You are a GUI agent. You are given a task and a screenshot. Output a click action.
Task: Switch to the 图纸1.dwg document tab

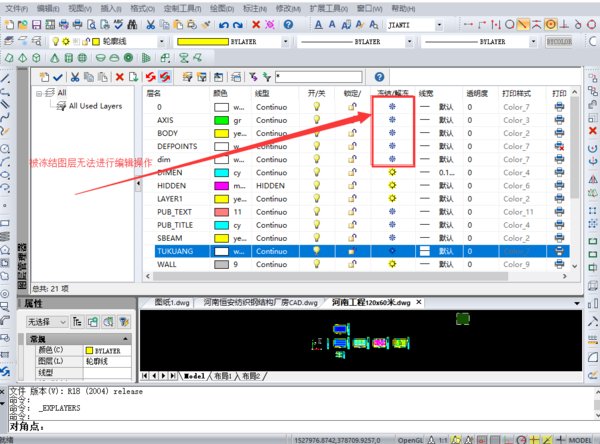(x=172, y=301)
